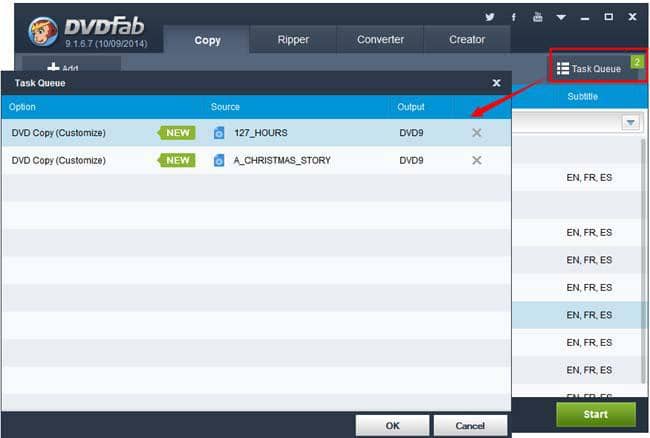This screenshot has height=438, width=650.
Task: Click the partially hidden Add button
Action: tap(71, 64)
